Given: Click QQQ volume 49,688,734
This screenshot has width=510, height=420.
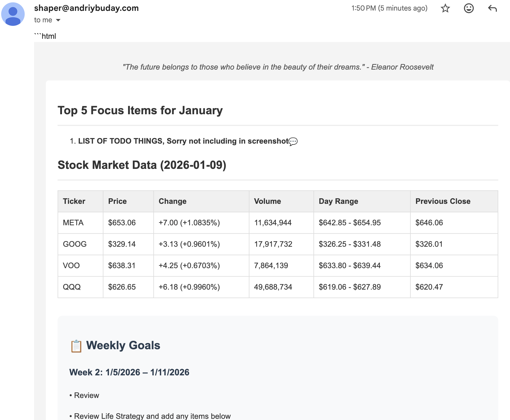Looking at the screenshot, I should pyautogui.click(x=273, y=287).
